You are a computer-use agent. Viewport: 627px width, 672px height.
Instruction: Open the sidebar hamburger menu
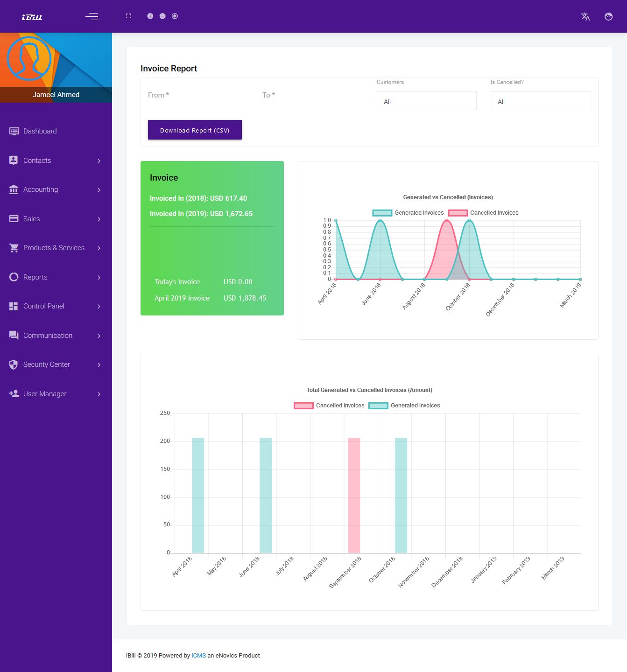point(92,16)
